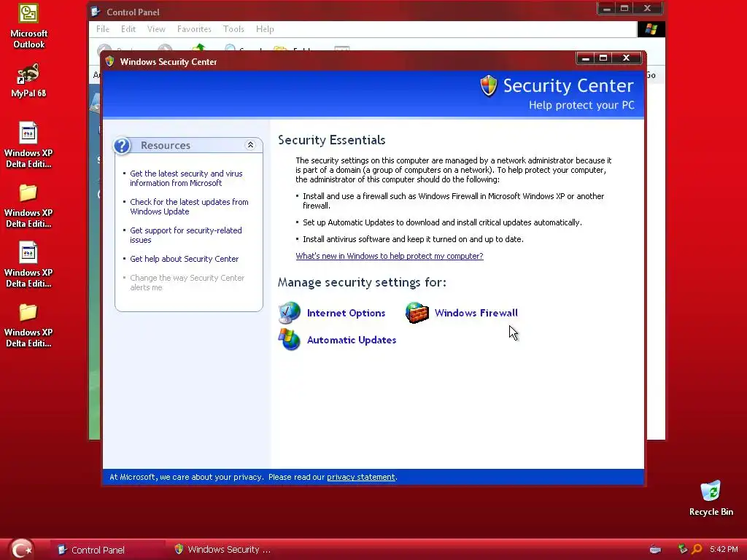Click Change the way Security Center alerts me
747x560 pixels.
(x=187, y=282)
